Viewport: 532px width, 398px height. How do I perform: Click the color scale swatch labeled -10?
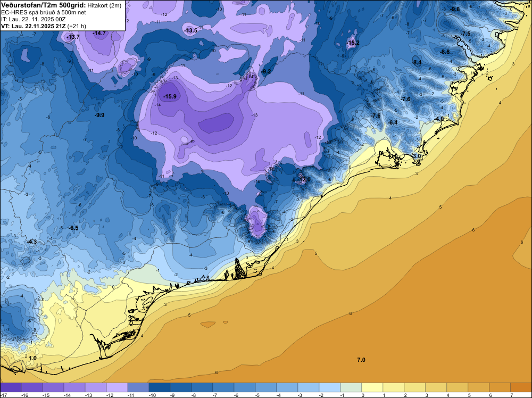click(160, 387)
